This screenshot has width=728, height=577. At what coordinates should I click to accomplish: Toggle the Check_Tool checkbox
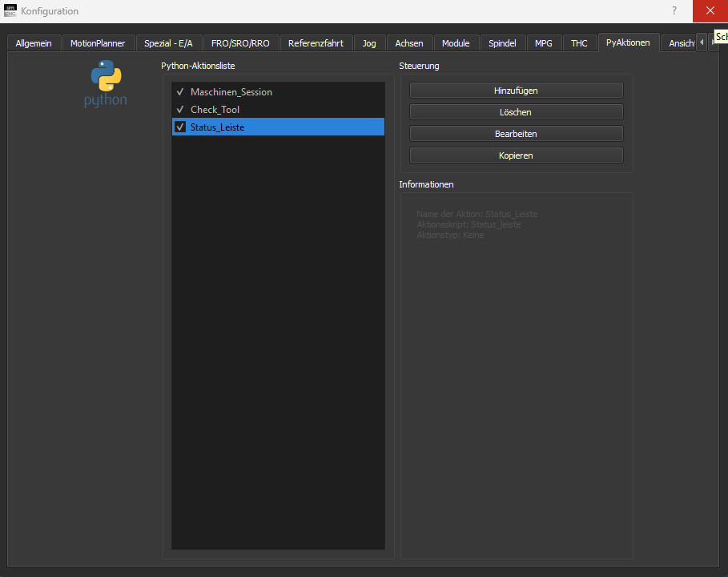pos(180,110)
